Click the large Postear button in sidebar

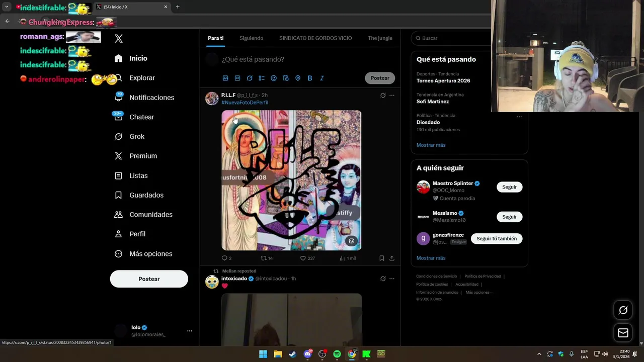(149, 279)
